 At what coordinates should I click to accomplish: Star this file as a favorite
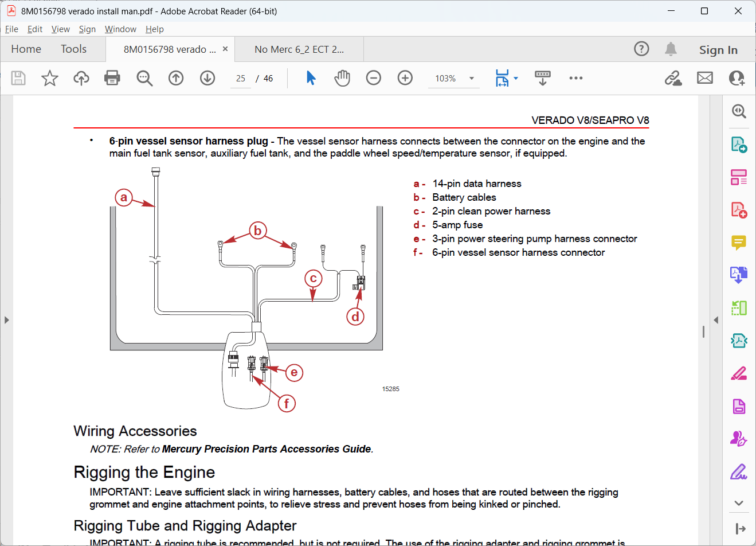point(50,78)
